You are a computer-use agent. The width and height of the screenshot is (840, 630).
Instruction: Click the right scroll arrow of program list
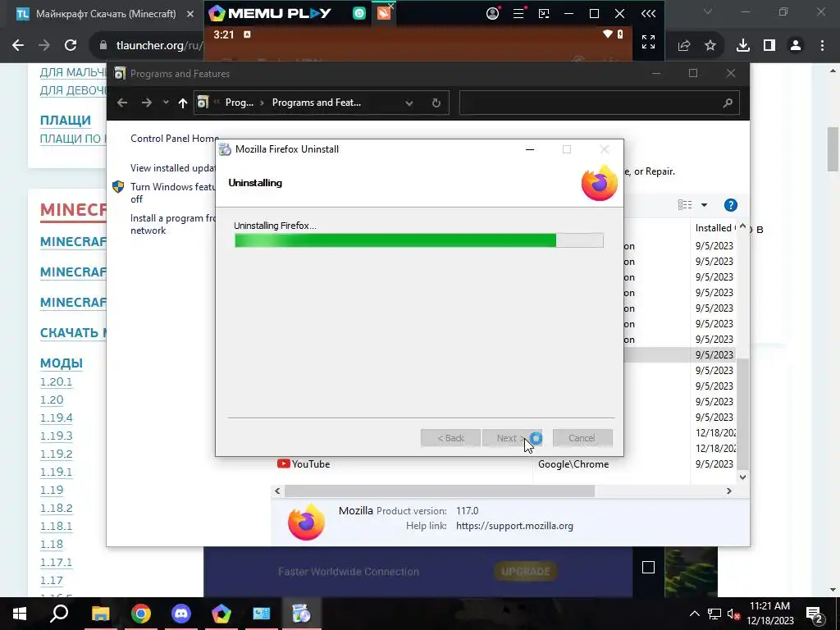pyautogui.click(x=728, y=491)
